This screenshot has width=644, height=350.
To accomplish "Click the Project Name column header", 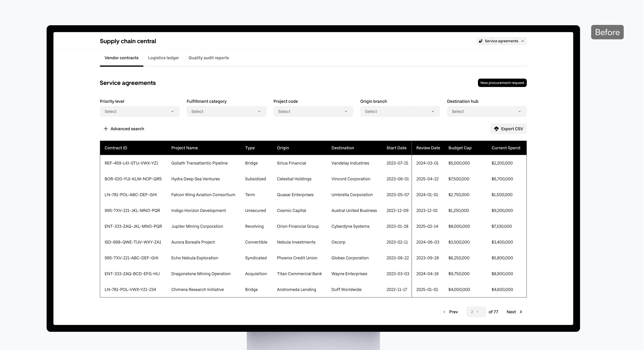I will (185, 148).
